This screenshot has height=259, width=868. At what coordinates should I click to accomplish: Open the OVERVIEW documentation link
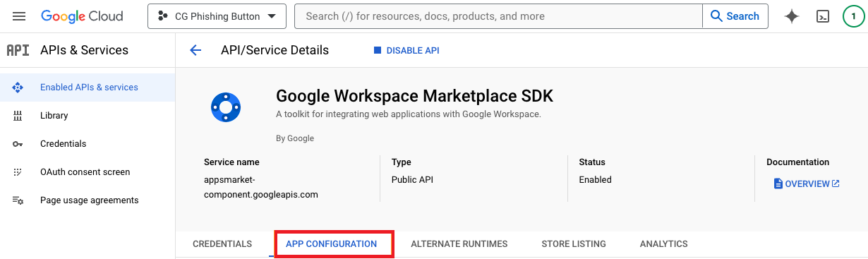(x=807, y=183)
